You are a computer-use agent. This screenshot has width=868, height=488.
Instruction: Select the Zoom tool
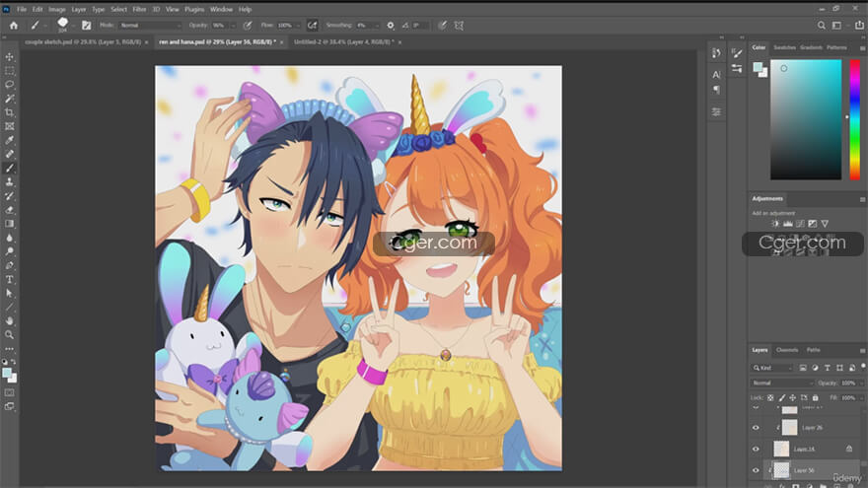10,335
